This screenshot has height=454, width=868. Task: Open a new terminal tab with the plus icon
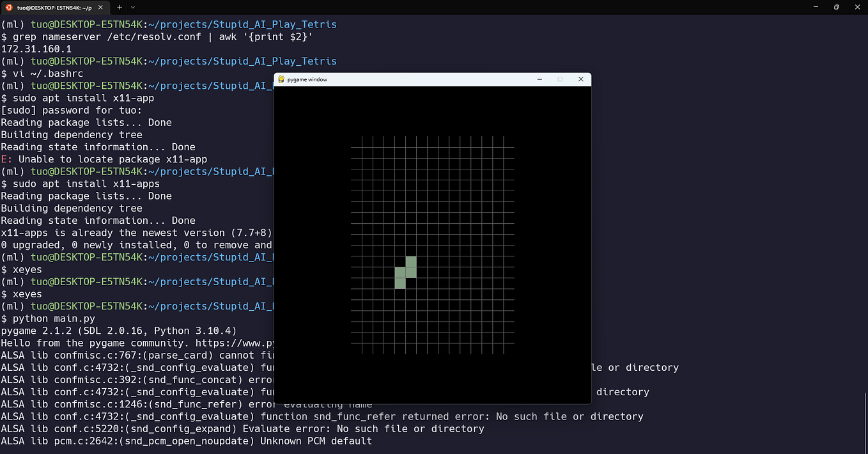[x=119, y=7]
